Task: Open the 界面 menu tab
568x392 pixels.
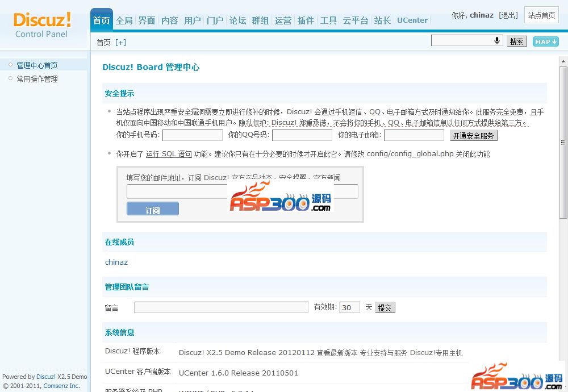Action: point(147,20)
